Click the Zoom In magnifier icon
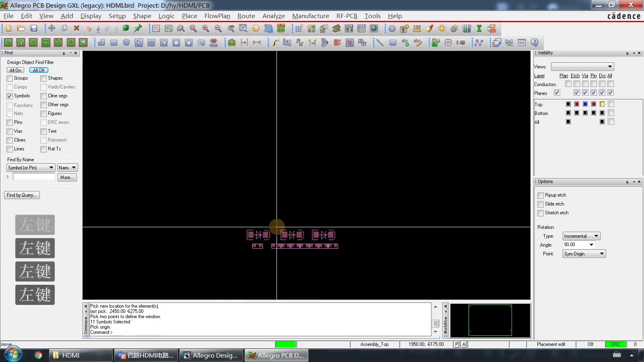 206,28
